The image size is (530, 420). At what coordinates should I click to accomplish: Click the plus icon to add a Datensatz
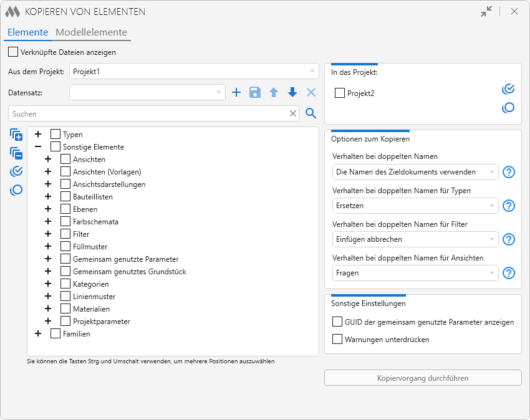(x=236, y=93)
